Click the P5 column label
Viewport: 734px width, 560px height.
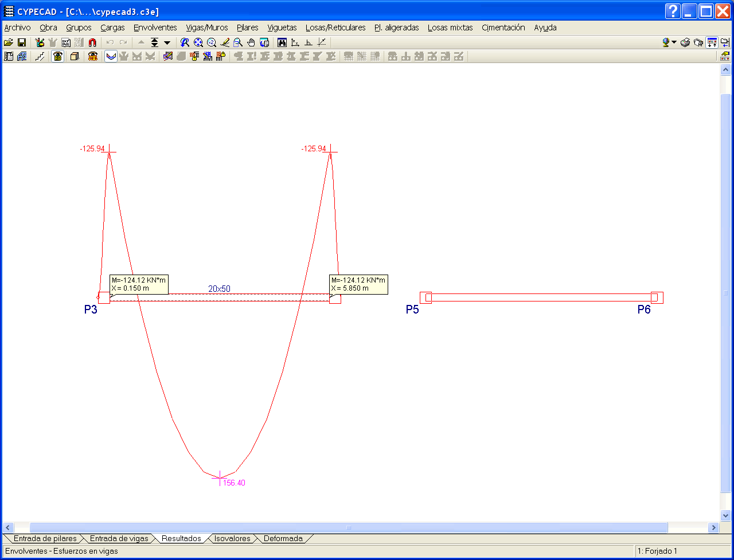(x=412, y=310)
